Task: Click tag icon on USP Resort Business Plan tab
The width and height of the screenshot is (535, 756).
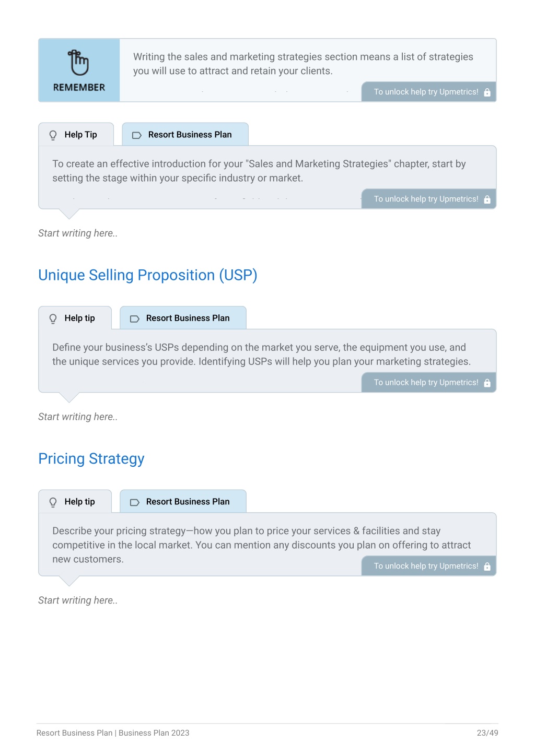Action: point(135,319)
